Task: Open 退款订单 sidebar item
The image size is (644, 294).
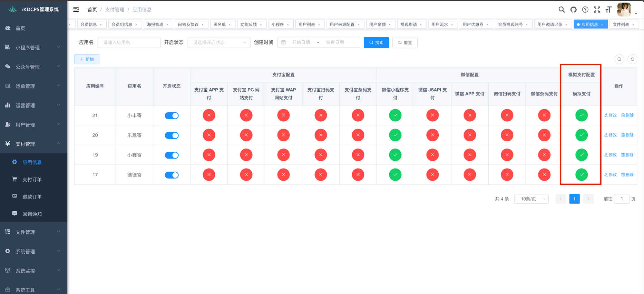Action: point(33,197)
